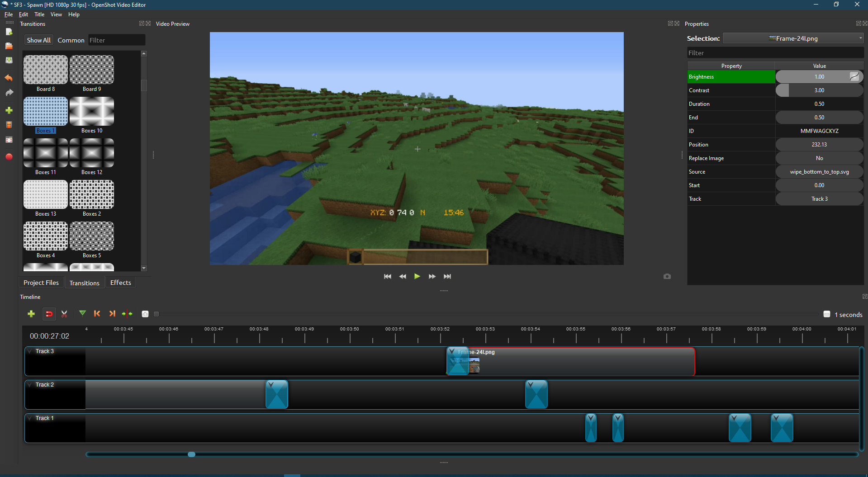Click the Replace Image value No
Screen dimensions: 868x477
pyautogui.click(x=819, y=158)
